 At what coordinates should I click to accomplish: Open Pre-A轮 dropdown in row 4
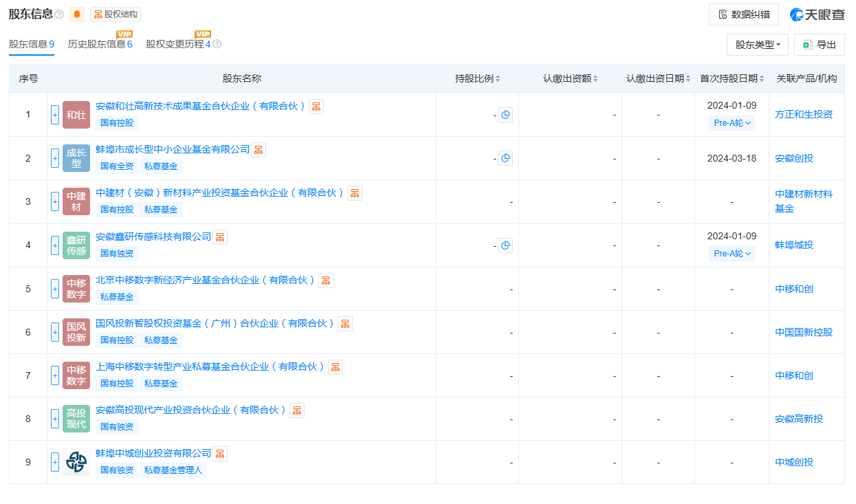(x=732, y=254)
